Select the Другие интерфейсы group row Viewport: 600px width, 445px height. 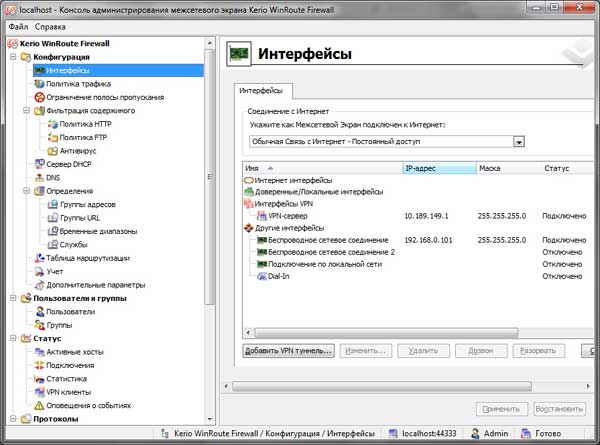click(x=284, y=228)
